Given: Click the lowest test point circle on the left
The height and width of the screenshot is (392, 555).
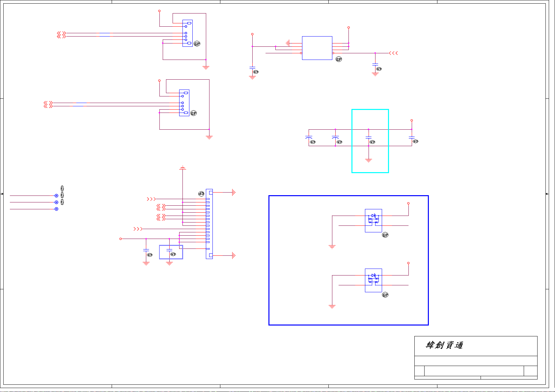Looking at the screenshot, I should coord(56,209).
